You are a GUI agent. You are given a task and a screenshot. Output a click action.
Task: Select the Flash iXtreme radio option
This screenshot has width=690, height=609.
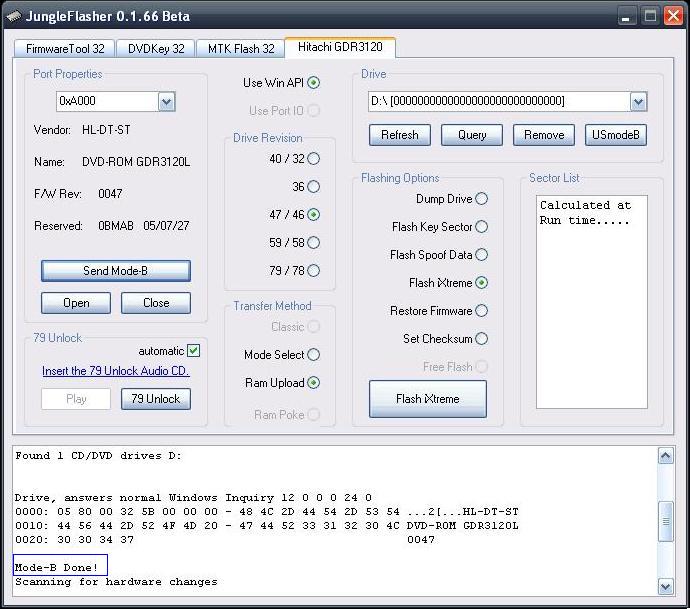point(481,282)
